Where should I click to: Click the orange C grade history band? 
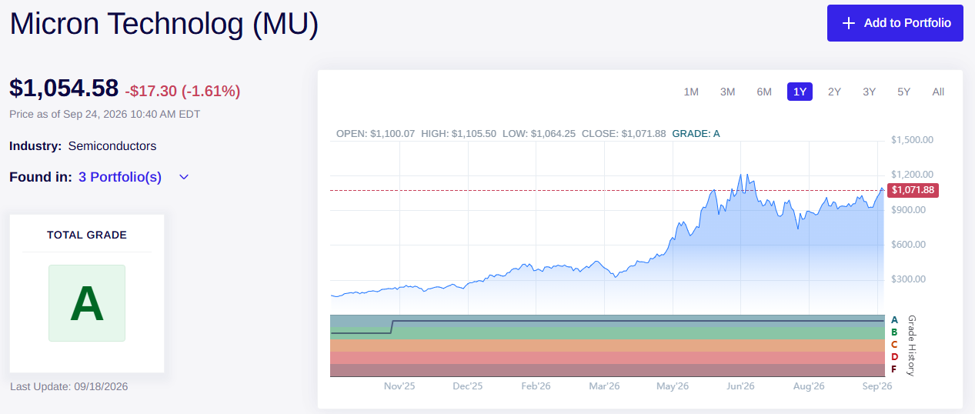607,346
